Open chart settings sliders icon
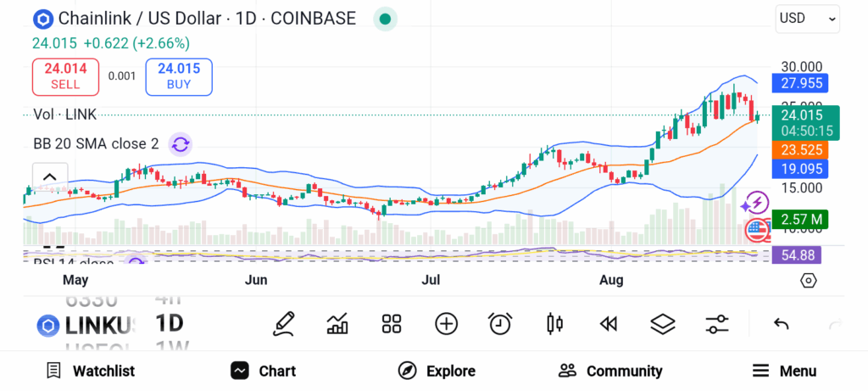 [x=717, y=323]
